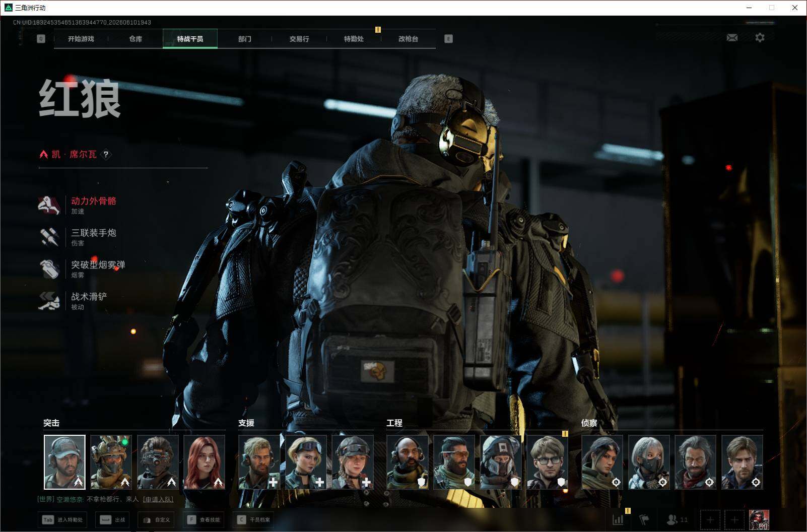Screen dimensions: 807x532
Task: Select the brown-haired man 侦察 operator
Action: click(742, 462)
